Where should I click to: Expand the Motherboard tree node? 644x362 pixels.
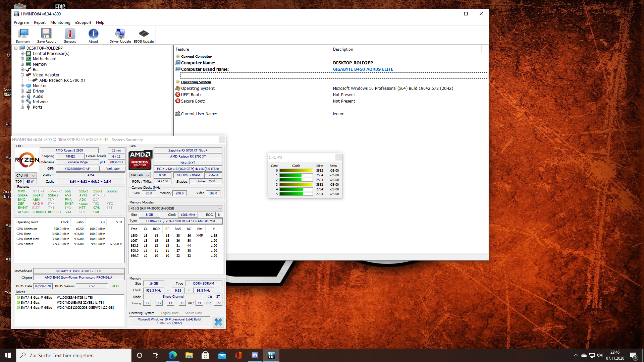[22, 59]
